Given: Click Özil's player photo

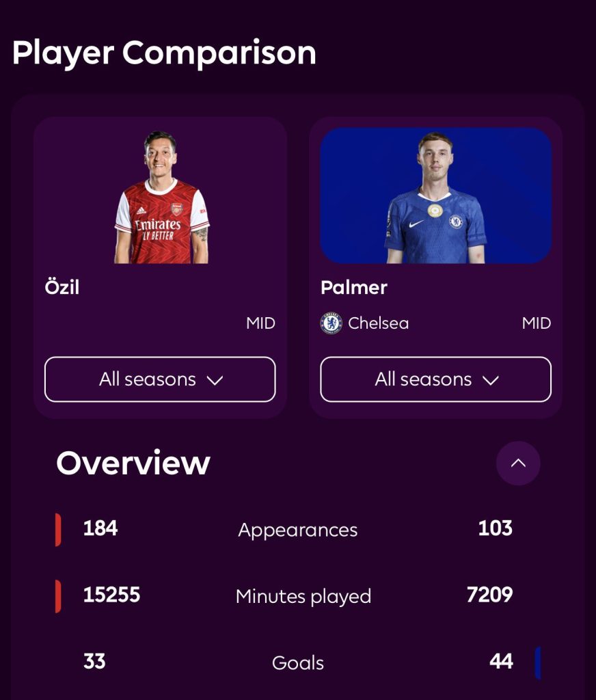Looking at the screenshot, I should 159,195.
